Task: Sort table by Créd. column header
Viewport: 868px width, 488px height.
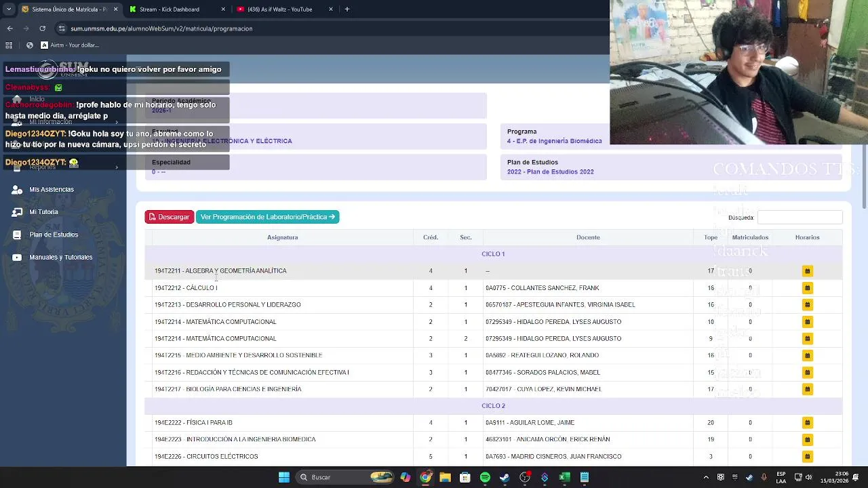Action: (431, 237)
